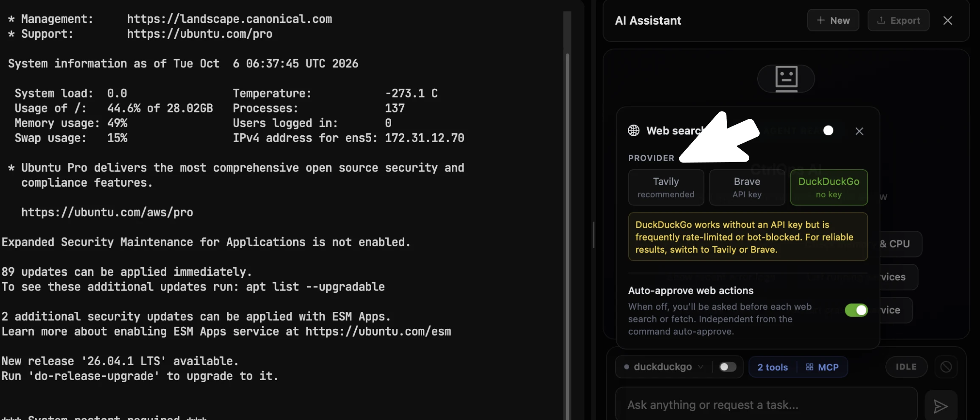This screenshot has width=980, height=420.
Task: Open the MCP settings
Action: 822,367
